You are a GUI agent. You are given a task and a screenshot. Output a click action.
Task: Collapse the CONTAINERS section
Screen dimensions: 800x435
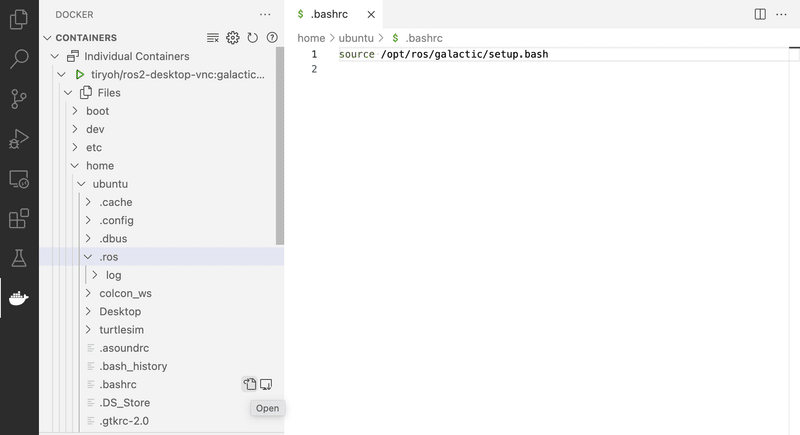(x=47, y=38)
